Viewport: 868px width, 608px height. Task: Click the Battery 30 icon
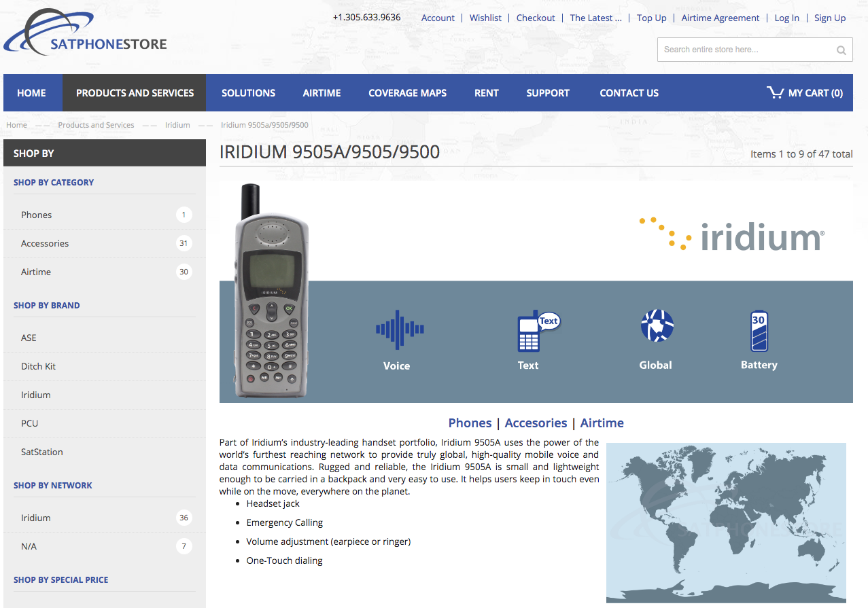point(759,331)
